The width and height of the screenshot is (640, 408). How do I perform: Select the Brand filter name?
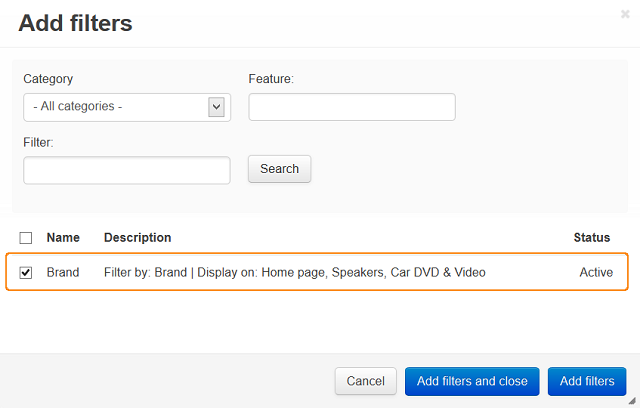pyautogui.click(x=63, y=272)
